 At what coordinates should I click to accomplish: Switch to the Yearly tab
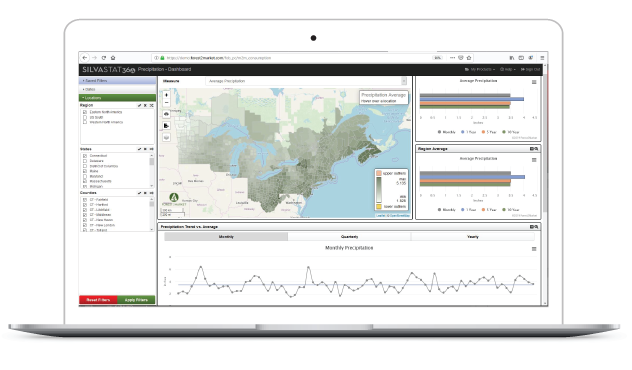click(473, 237)
